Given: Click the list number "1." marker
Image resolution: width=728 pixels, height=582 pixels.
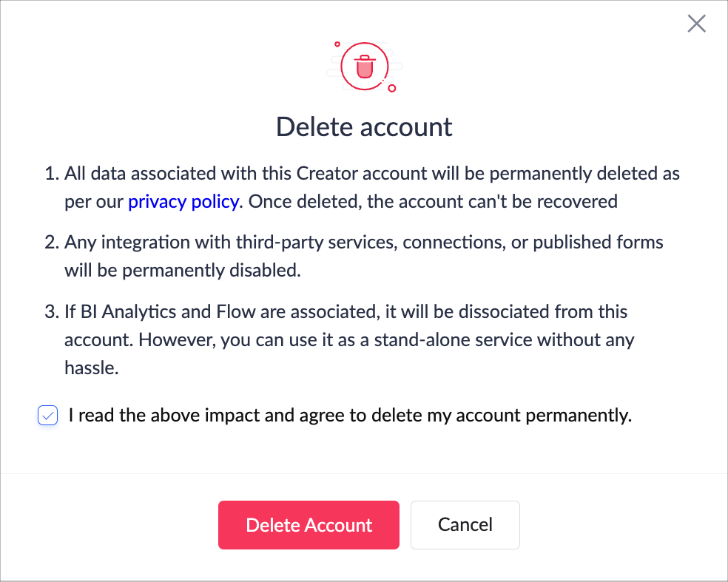Looking at the screenshot, I should 51,175.
